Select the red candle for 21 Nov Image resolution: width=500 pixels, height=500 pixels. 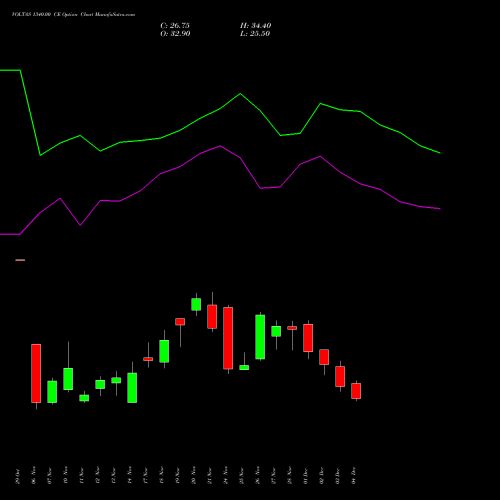(212, 316)
